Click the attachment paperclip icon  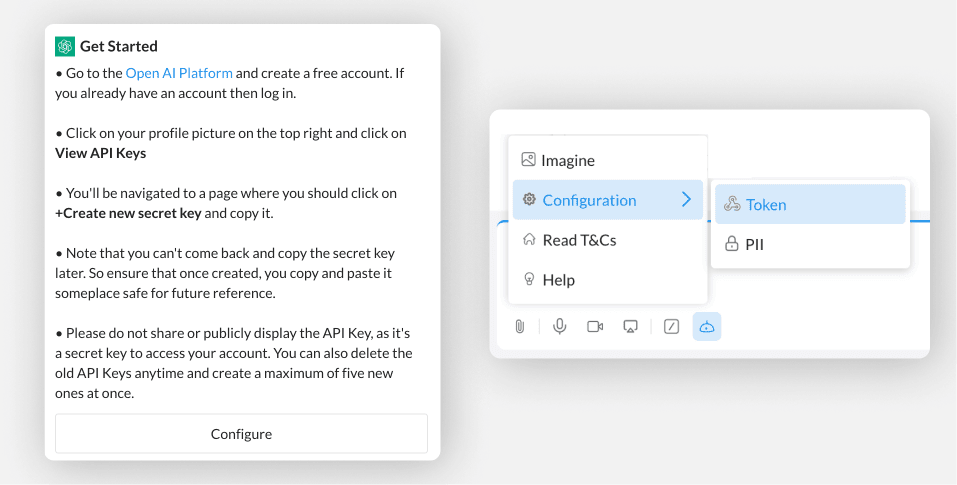(519, 326)
